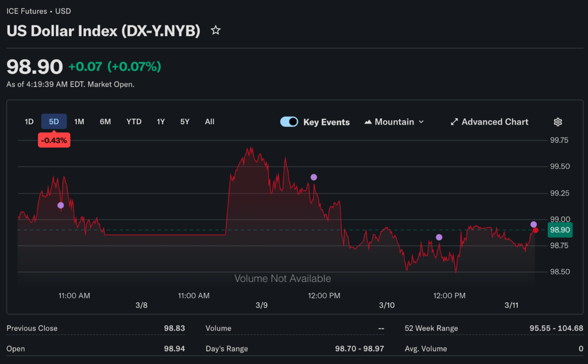This screenshot has height=364, width=588.
Task: Open the Advanced Chart link
Action: point(494,122)
